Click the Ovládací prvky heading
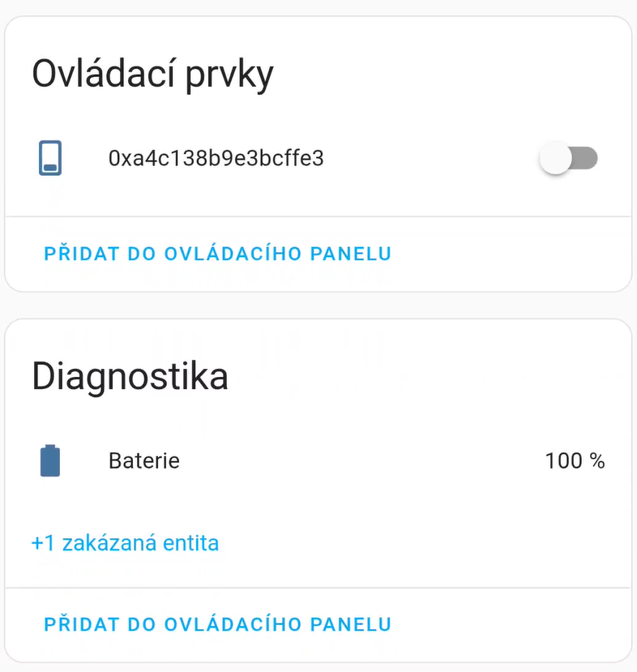The width and height of the screenshot is (637, 672). [152, 75]
